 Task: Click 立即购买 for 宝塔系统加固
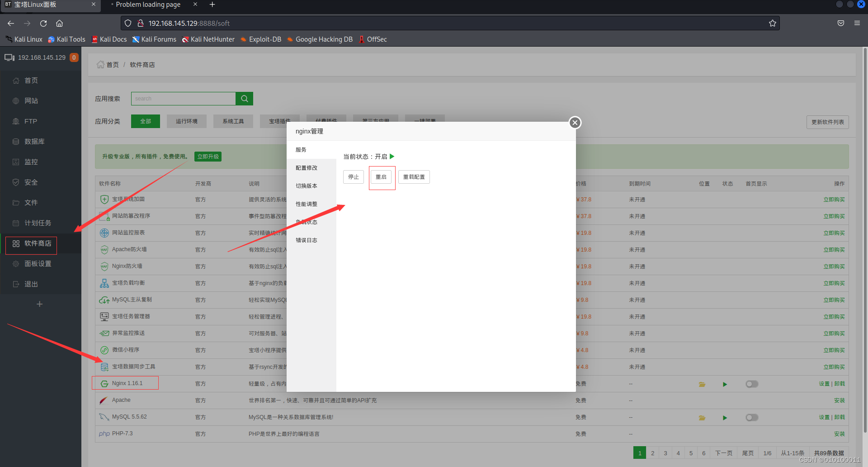click(834, 200)
